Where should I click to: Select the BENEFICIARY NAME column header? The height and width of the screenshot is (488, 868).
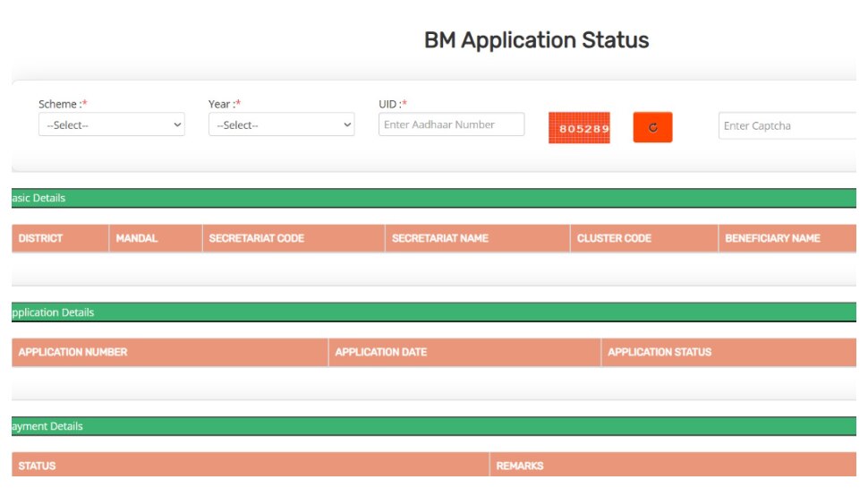pyautogui.click(x=787, y=238)
